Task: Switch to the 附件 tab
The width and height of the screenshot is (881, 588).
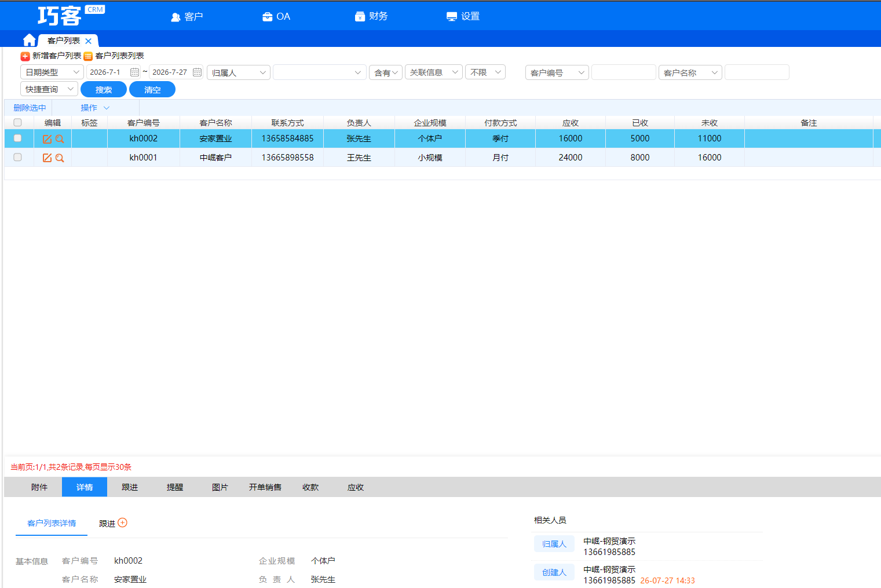Action: point(39,487)
